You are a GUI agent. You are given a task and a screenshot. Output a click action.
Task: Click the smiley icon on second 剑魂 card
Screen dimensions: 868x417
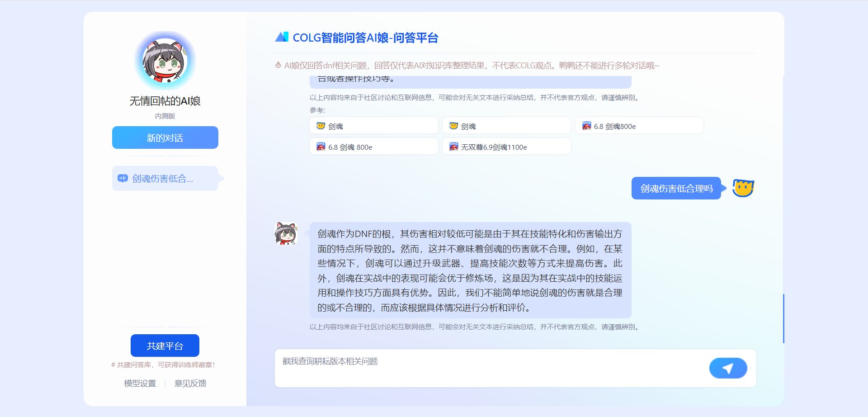tap(454, 126)
